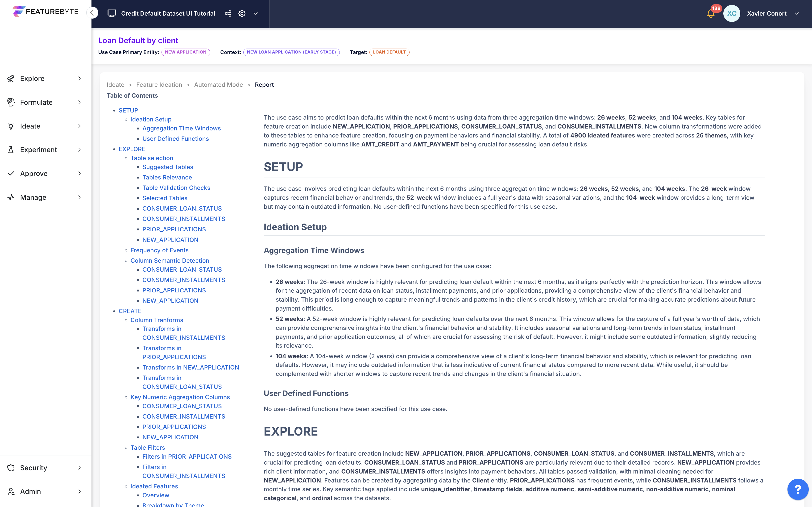Viewport: 812px width, 507px height.
Task: Click the NEW APPLICATION entity tag
Action: coord(185,52)
